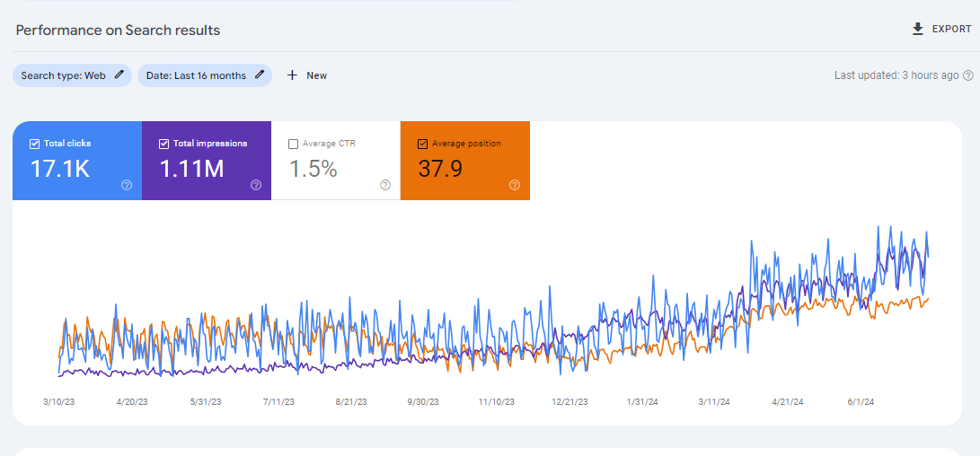The image size is (980, 456).
Task: Click the 5/31/23 axis date label
Action: point(206,402)
